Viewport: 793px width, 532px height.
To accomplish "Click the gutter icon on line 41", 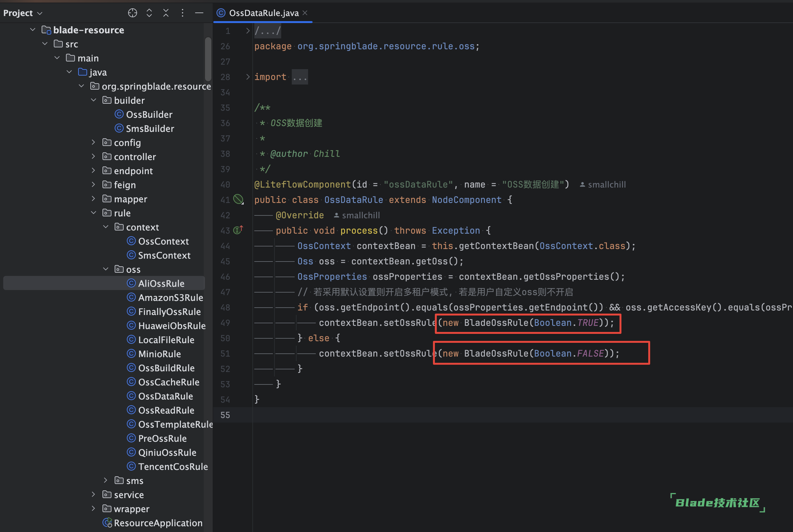I will 238,199.
